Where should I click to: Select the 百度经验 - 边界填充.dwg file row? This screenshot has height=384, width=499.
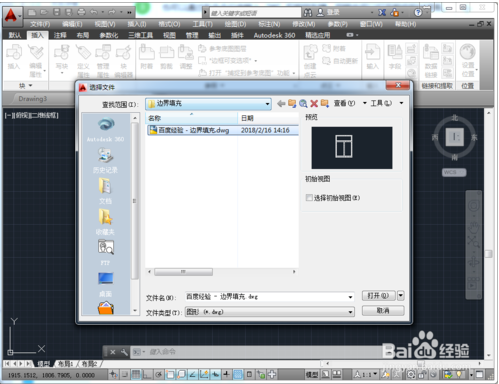click(x=222, y=130)
